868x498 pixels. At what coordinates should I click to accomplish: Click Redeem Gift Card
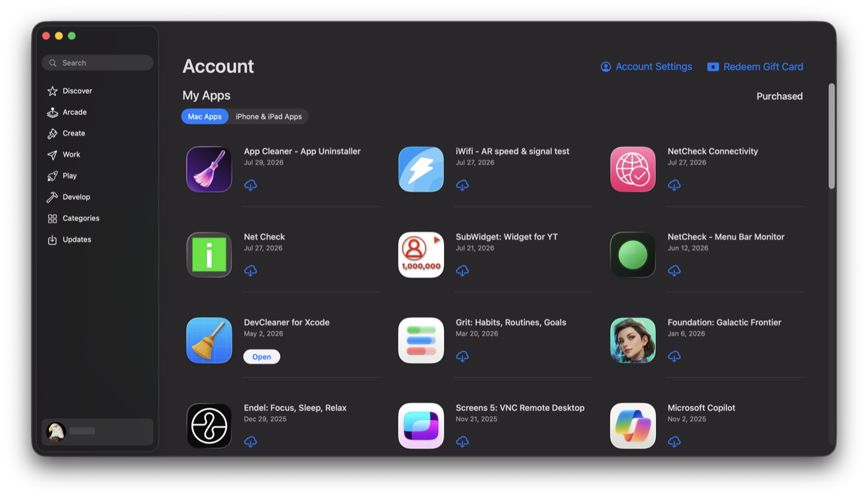[755, 66]
